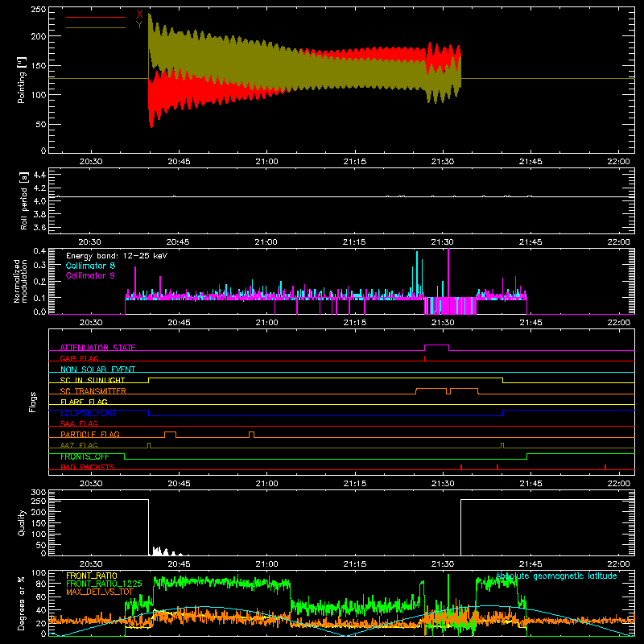Select the red X legend label
This screenshot has height=644, width=644.
[139, 14]
